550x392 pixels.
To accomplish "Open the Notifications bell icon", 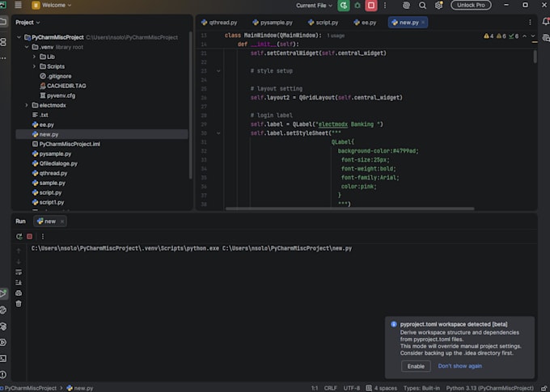I will 546,22.
